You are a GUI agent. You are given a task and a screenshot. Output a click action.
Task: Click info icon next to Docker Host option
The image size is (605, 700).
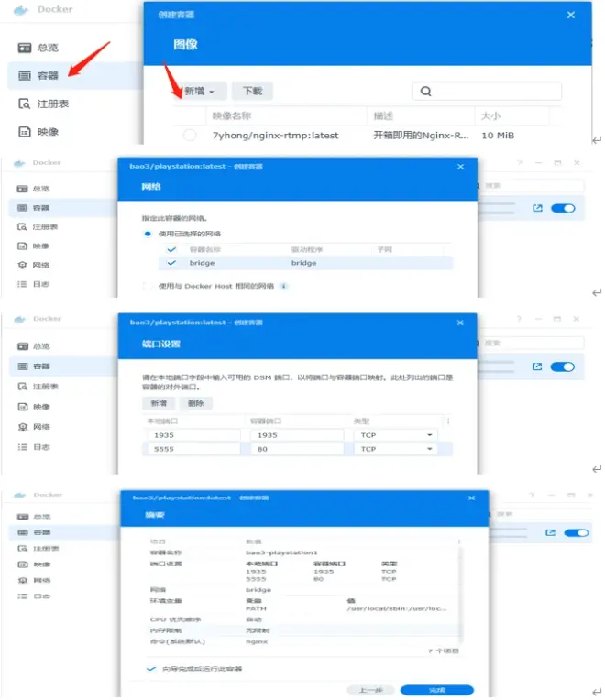(283, 286)
